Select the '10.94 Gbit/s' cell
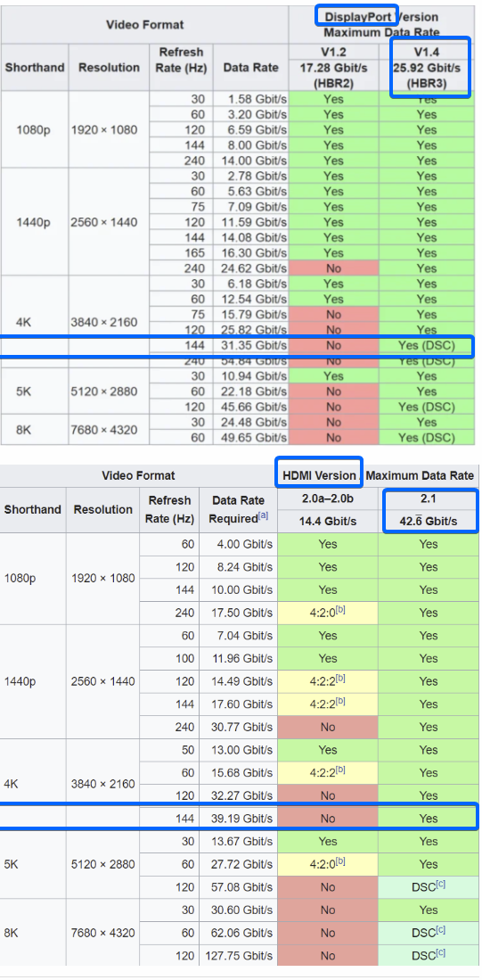The image size is (482, 980). 250,375
